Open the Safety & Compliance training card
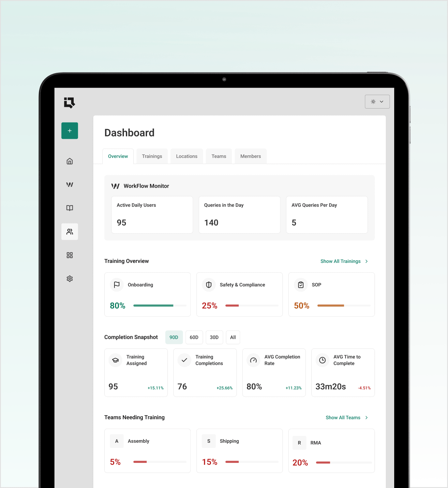 (239, 294)
